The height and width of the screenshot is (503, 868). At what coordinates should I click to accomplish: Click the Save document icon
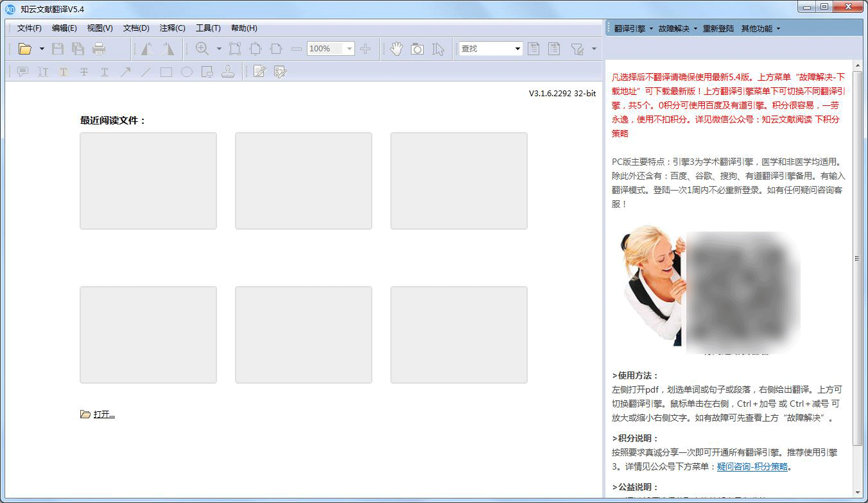(x=56, y=48)
